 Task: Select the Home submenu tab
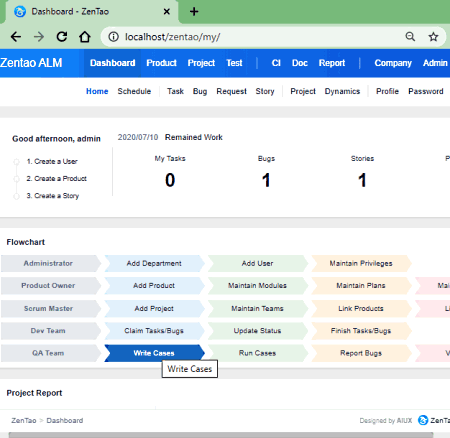(x=97, y=91)
